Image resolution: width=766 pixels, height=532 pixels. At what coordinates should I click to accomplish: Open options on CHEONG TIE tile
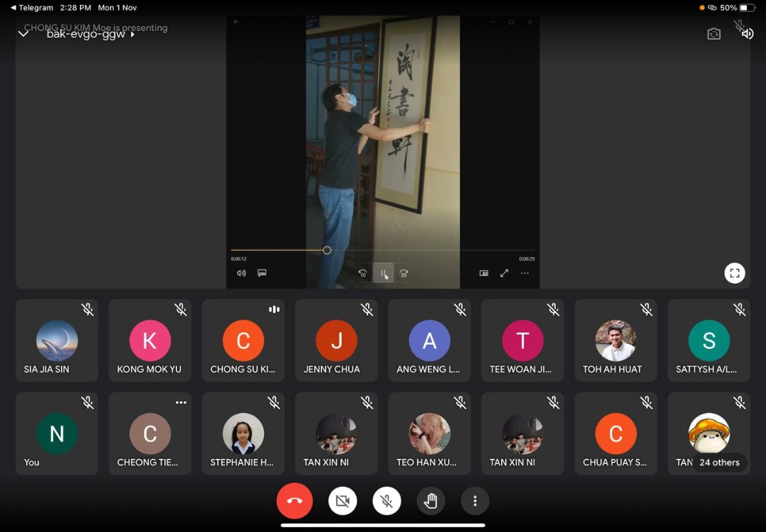181,403
